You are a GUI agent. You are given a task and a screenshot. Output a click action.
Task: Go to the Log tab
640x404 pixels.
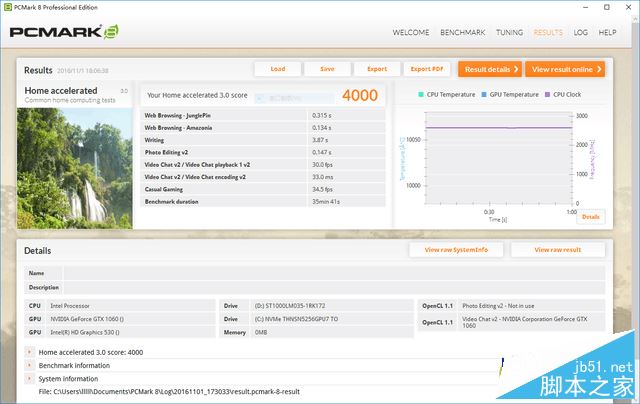coord(580,32)
